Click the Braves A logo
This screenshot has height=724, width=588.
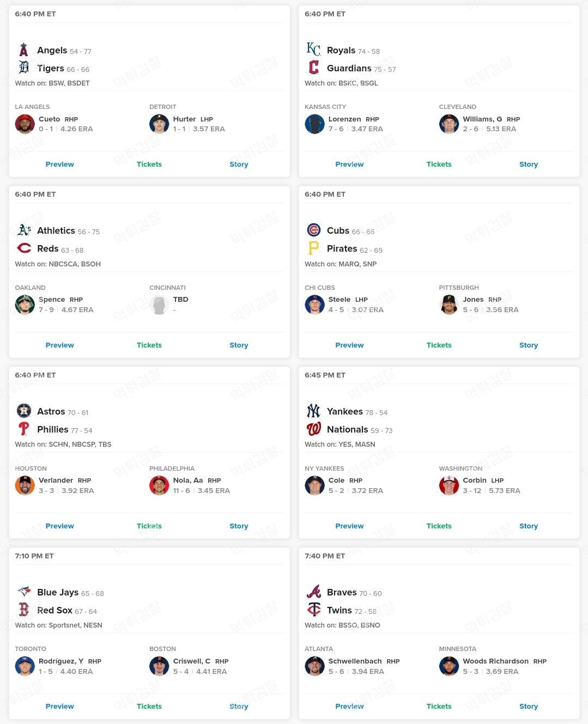point(313,592)
